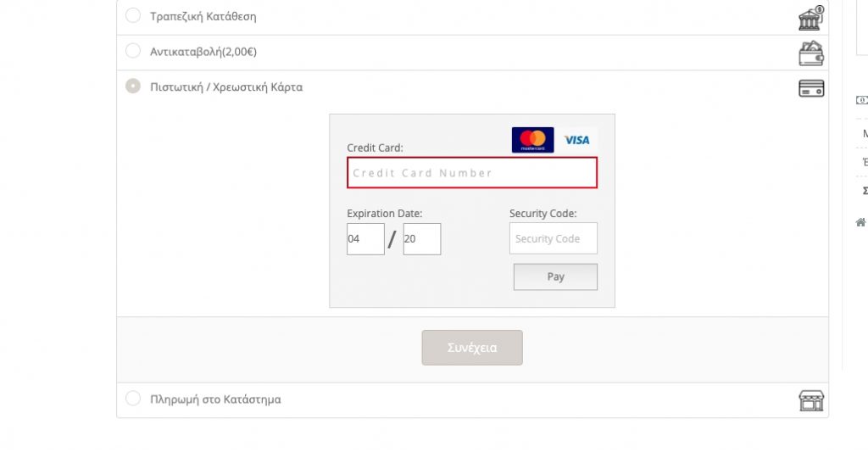Focus the Security Code input
The width and height of the screenshot is (868, 452).
(x=553, y=238)
